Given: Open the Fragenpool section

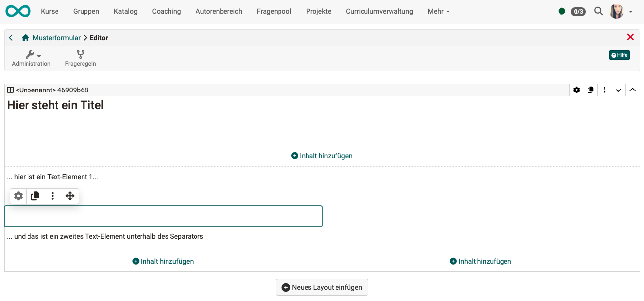Looking at the screenshot, I should 274,11.
